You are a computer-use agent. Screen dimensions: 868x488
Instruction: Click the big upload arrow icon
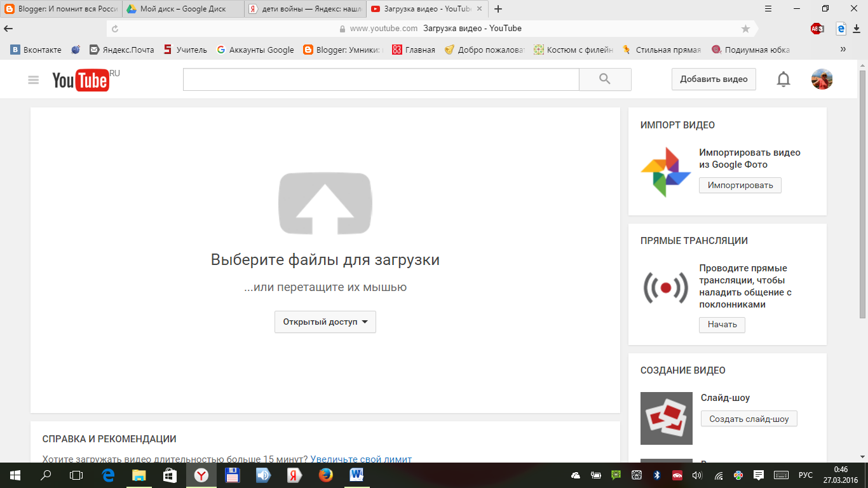[x=325, y=203]
